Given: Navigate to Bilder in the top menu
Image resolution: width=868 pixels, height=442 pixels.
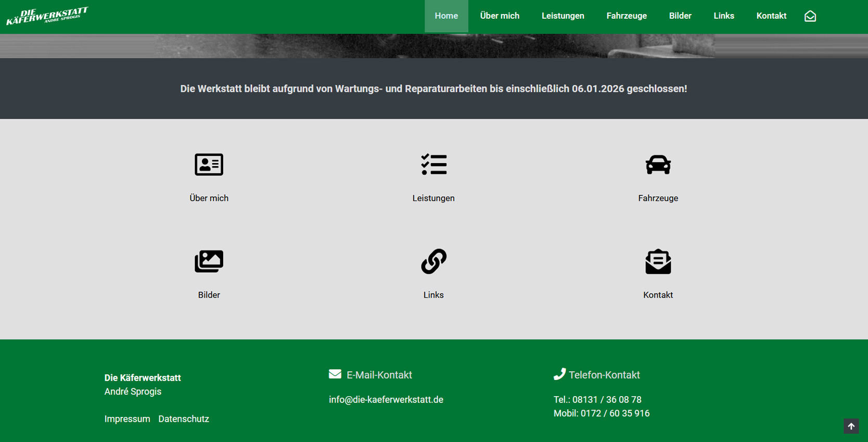Looking at the screenshot, I should pyautogui.click(x=680, y=16).
